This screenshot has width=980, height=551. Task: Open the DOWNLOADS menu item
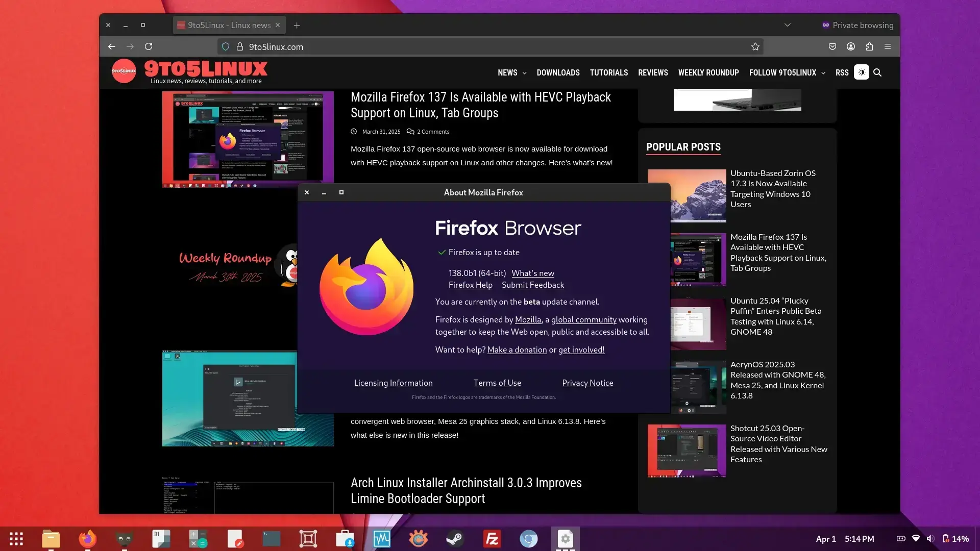[x=558, y=72]
